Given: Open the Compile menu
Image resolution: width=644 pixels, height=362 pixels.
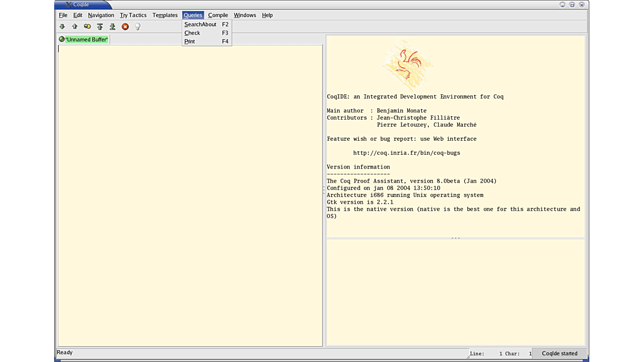Looking at the screenshot, I should [218, 15].
